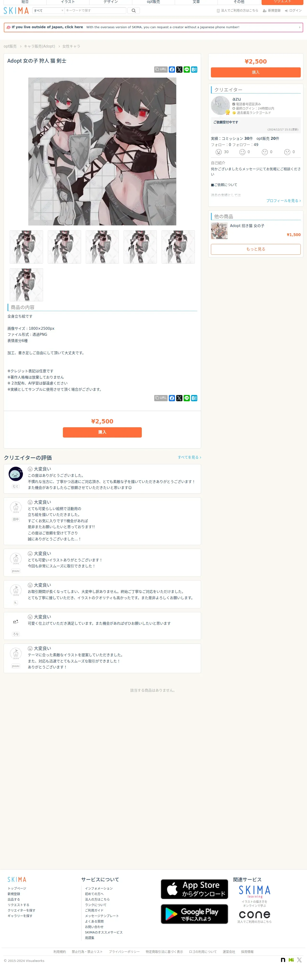Viewport: 307px width, 980px height.
Task: Open reviewer ろな's avatar
Action: click(x=16, y=622)
